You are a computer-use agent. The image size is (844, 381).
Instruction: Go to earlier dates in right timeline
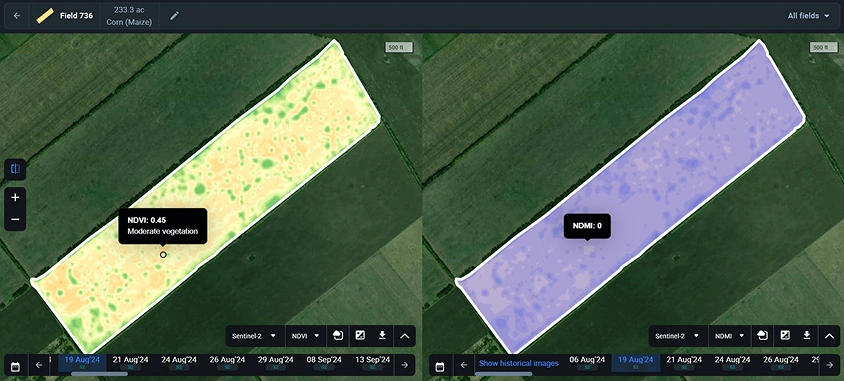[x=463, y=365]
